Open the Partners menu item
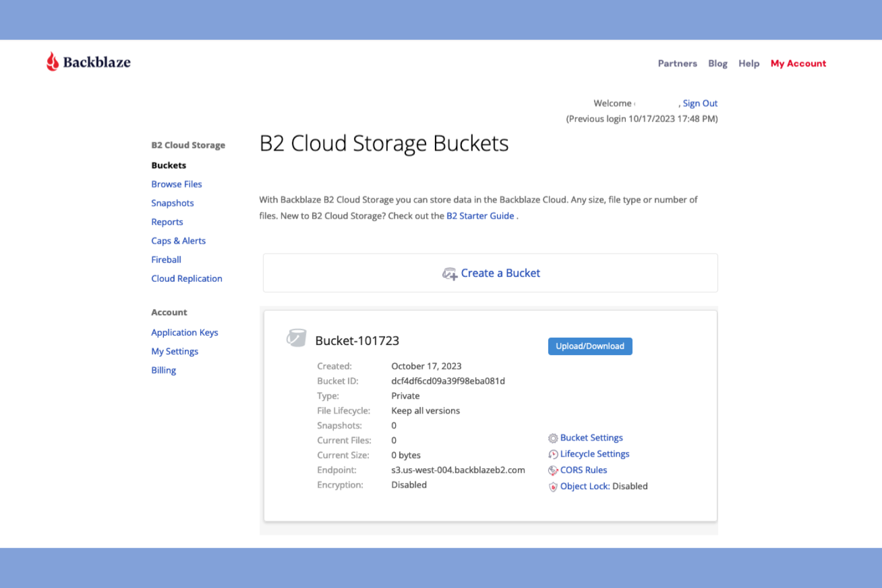 click(x=677, y=63)
